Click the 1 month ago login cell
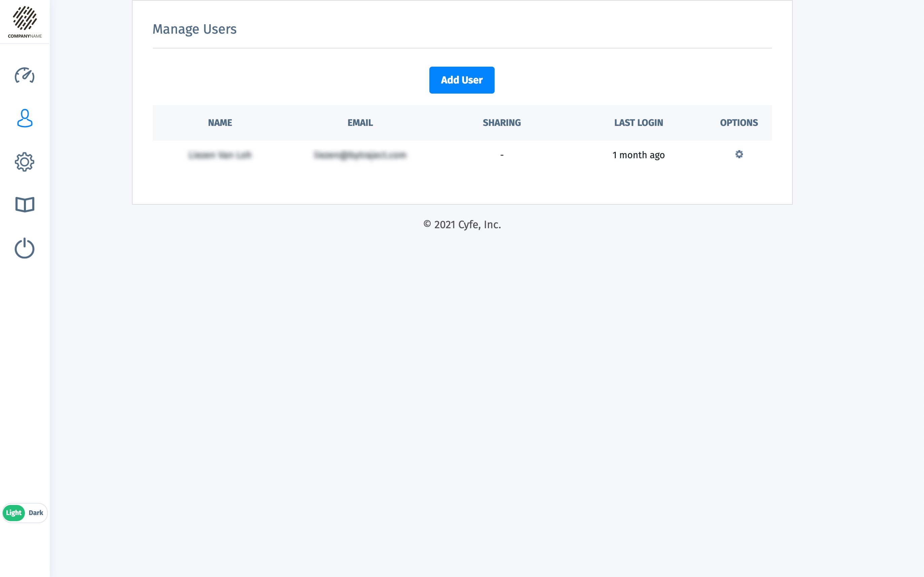924x577 pixels. 639,155
